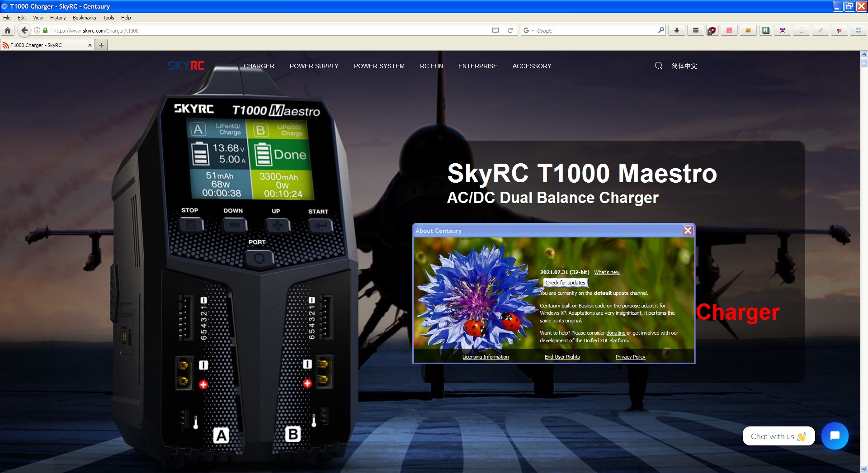Click the pencil edit extension icon
This screenshot has width=868, height=473.
820,30
